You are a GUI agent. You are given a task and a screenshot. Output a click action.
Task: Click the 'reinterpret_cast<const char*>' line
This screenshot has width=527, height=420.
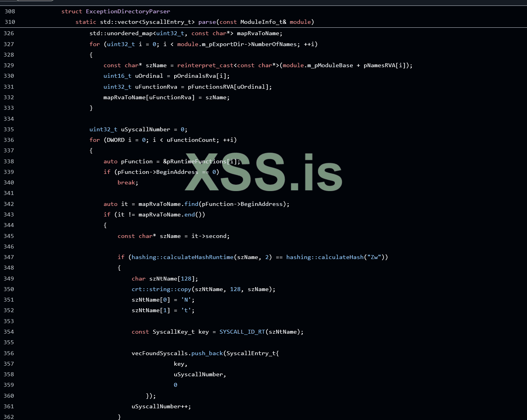tap(258, 65)
